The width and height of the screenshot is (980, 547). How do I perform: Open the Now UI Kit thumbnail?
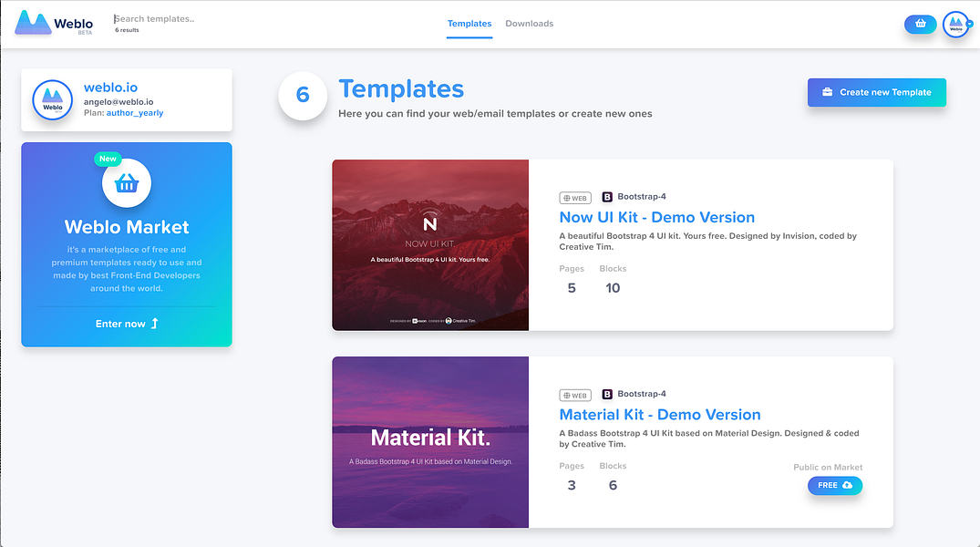click(x=430, y=245)
